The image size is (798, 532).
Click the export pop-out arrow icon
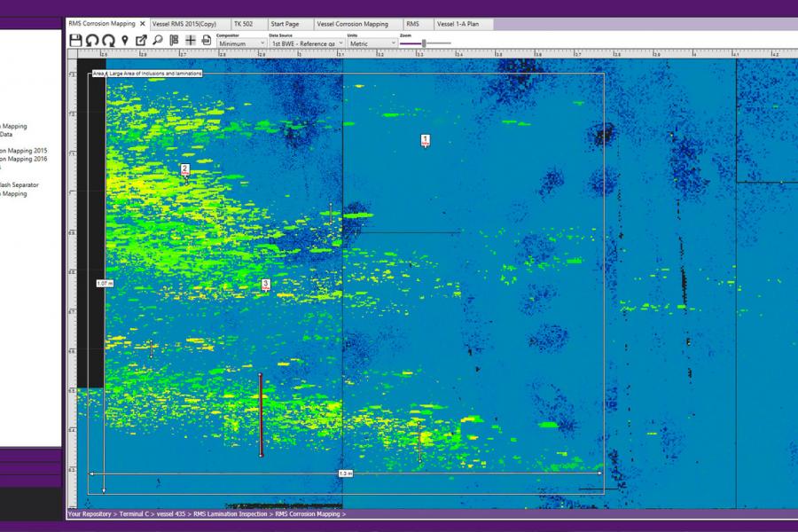[141, 40]
